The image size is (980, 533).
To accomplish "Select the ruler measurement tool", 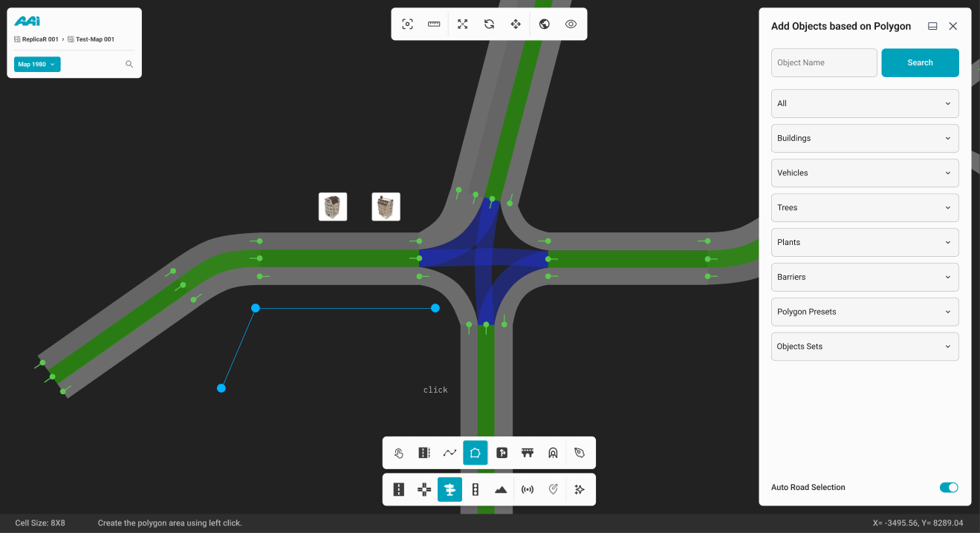I will [434, 24].
